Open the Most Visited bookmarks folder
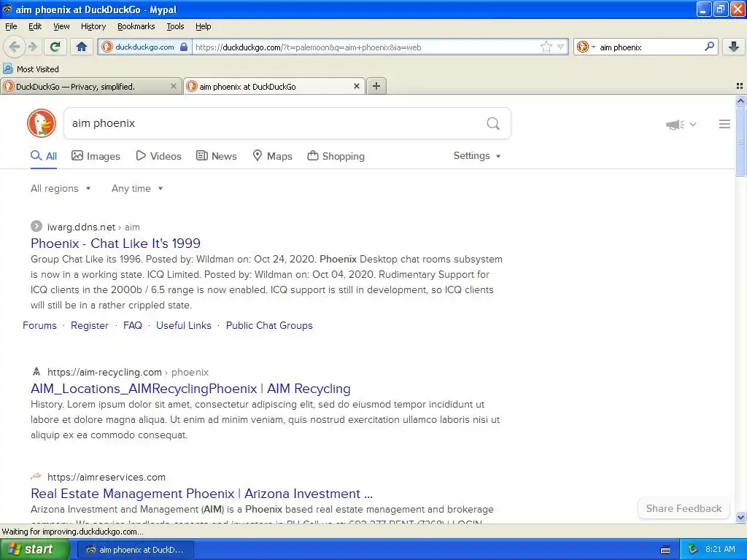Image resolution: width=747 pixels, height=560 pixels. coord(31,69)
